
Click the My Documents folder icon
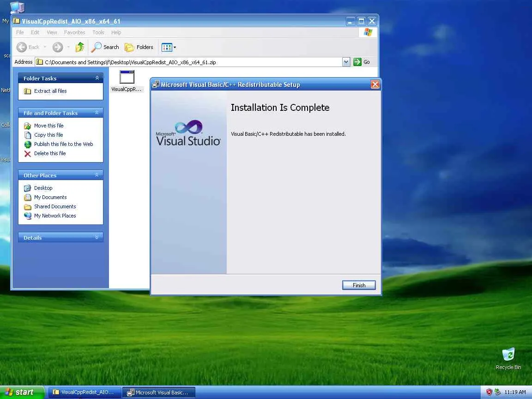[x=28, y=197]
